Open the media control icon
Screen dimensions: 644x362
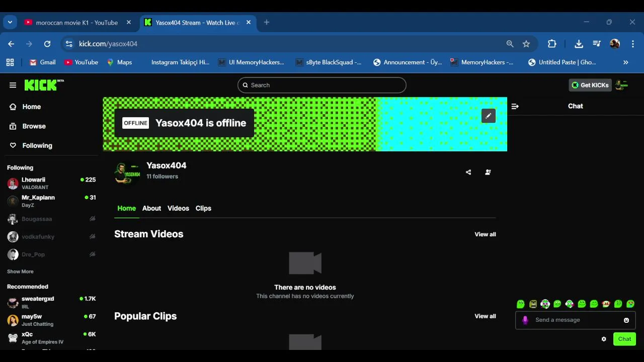(x=597, y=44)
